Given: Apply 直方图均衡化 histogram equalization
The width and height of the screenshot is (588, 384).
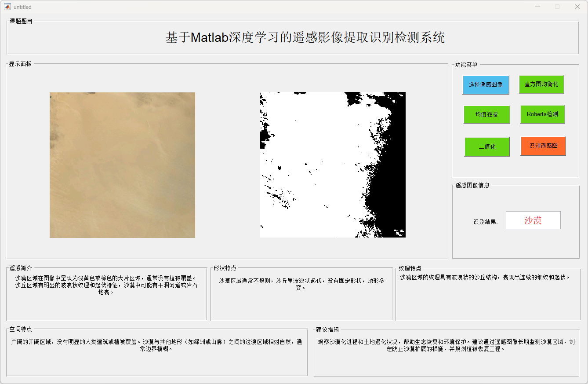Looking at the screenshot, I should pyautogui.click(x=541, y=84).
